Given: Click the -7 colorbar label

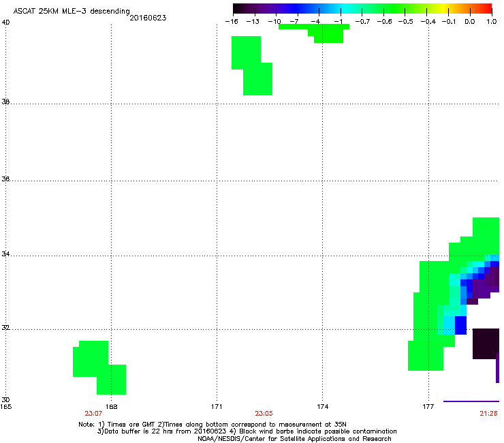Looking at the screenshot, I should coord(294,22).
